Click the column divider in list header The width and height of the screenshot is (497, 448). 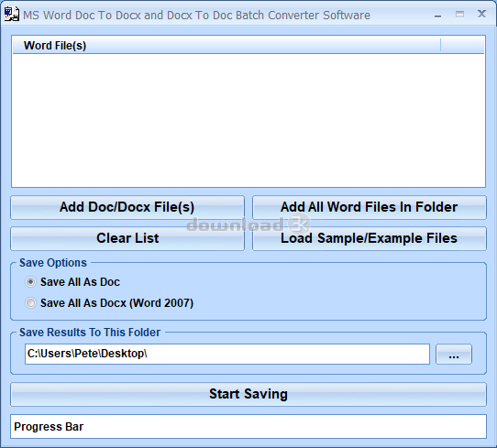[x=440, y=45]
